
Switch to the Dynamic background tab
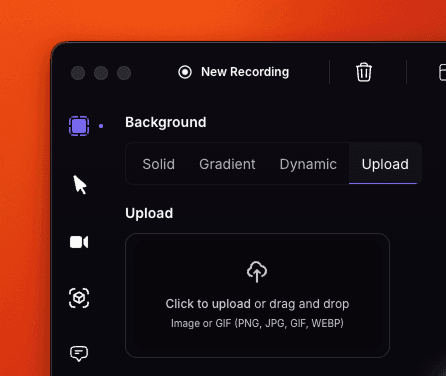(x=308, y=164)
